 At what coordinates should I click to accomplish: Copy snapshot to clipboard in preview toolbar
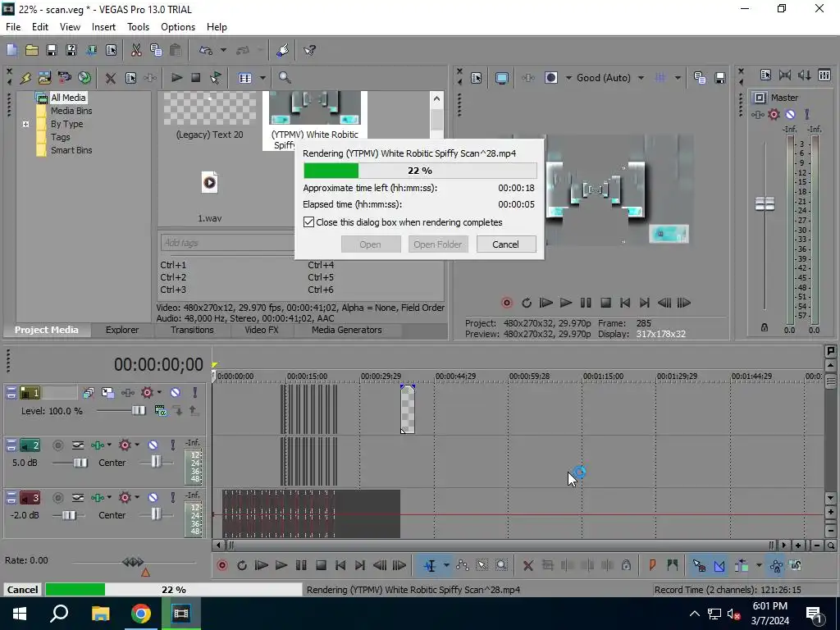click(699, 78)
